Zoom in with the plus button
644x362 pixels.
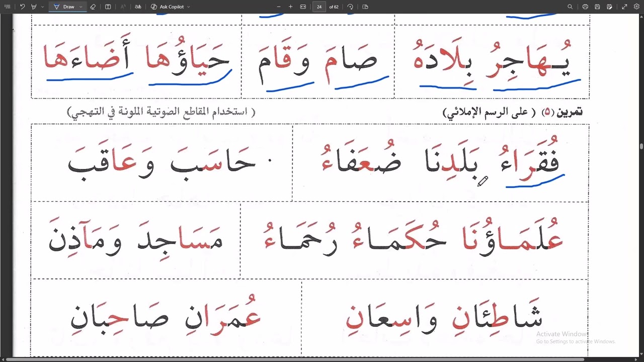[290, 7]
